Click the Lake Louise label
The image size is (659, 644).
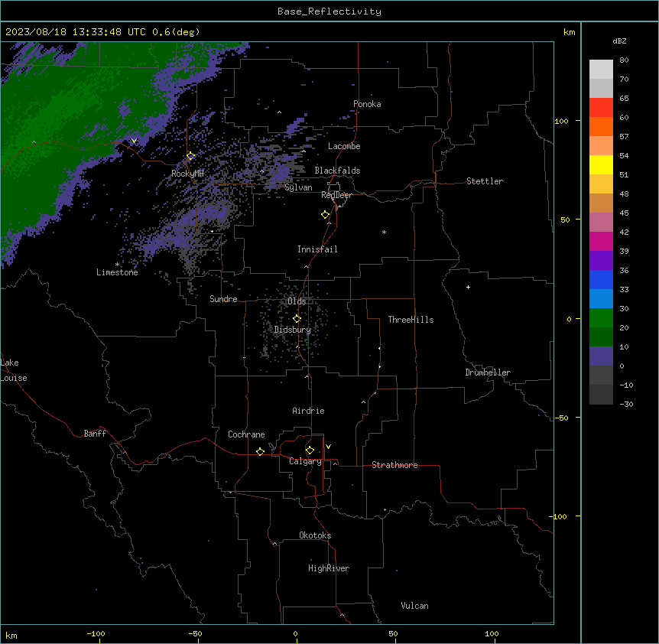14,370
